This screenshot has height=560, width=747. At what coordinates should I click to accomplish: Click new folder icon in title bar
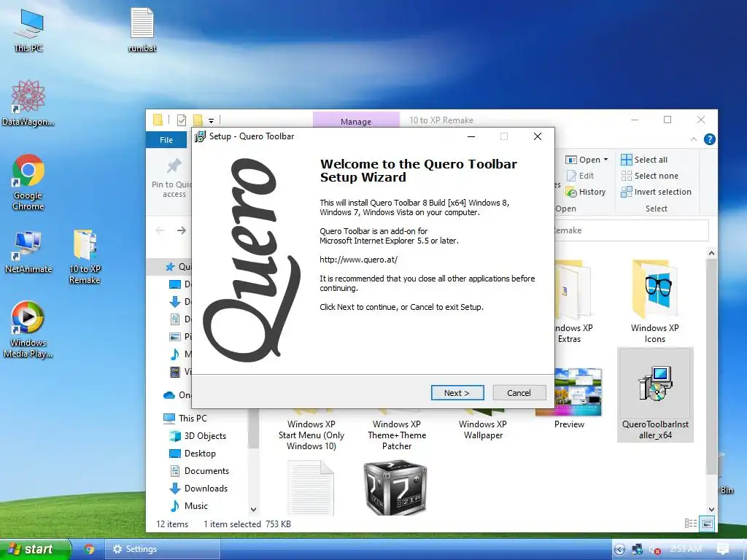coord(198,120)
